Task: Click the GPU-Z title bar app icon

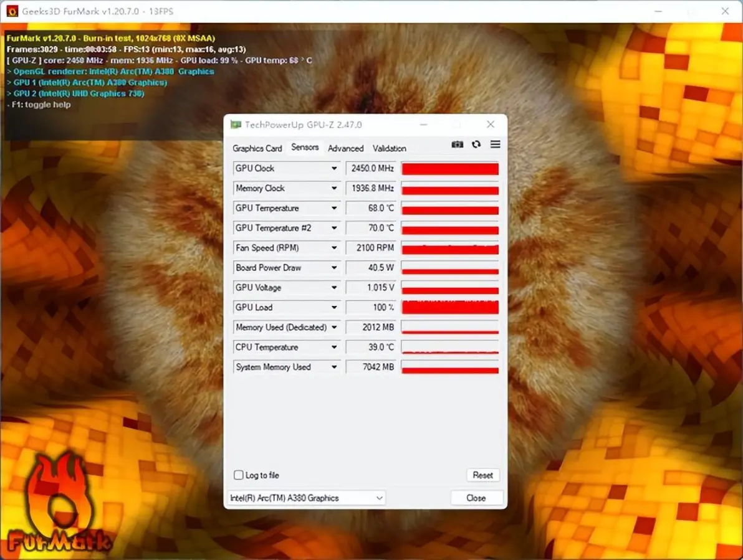Action: pyautogui.click(x=236, y=125)
